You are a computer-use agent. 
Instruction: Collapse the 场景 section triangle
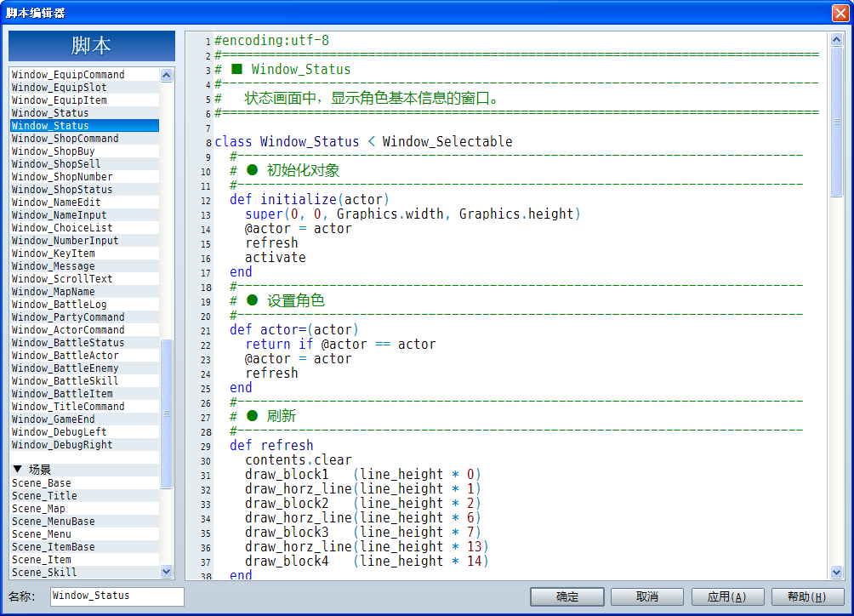[x=17, y=469]
